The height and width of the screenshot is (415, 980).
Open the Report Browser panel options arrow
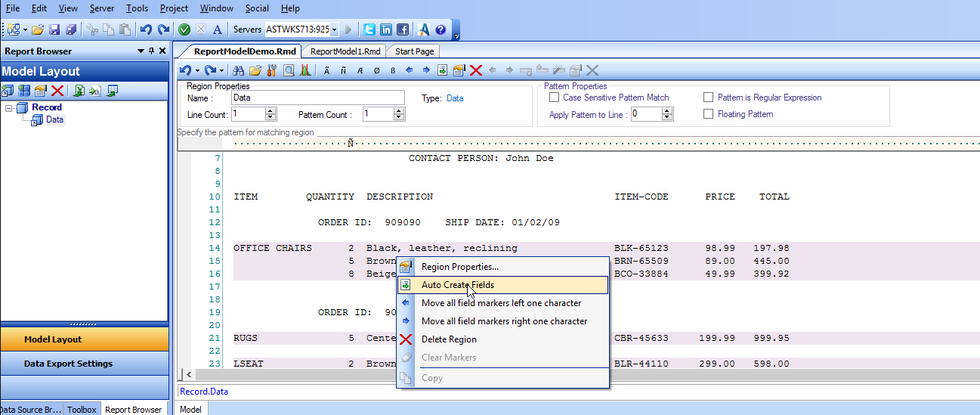click(x=141, y=51)
